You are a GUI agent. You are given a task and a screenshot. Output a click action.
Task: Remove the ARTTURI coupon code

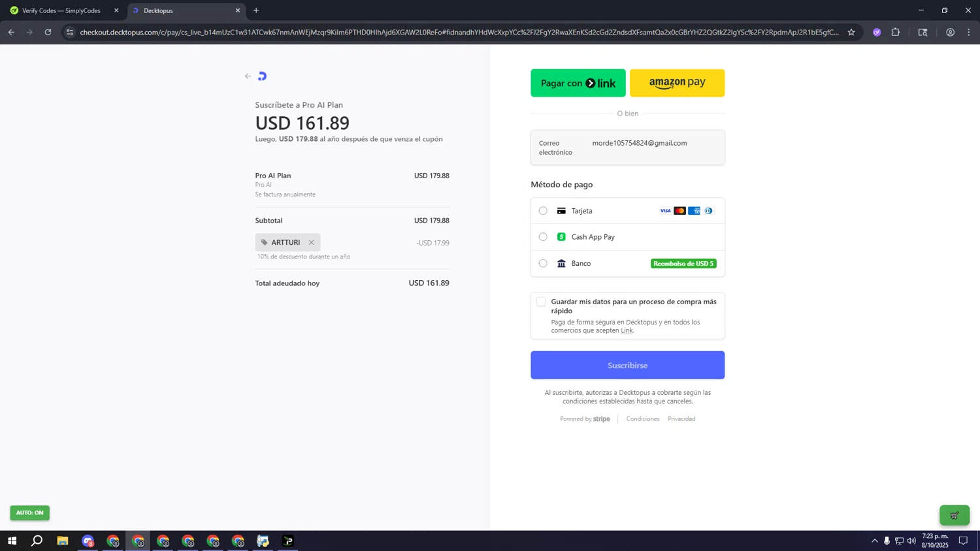tap(312, 242)
